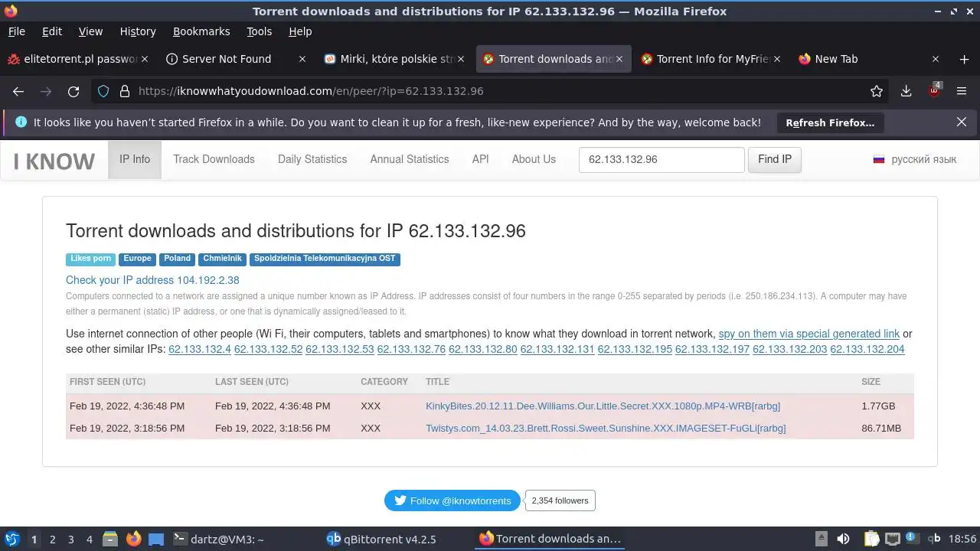Image resolution: width=980 pixels, height=551 pixels.
Task: Launch the file manager from taskbar
Action: tap(109, 539)
